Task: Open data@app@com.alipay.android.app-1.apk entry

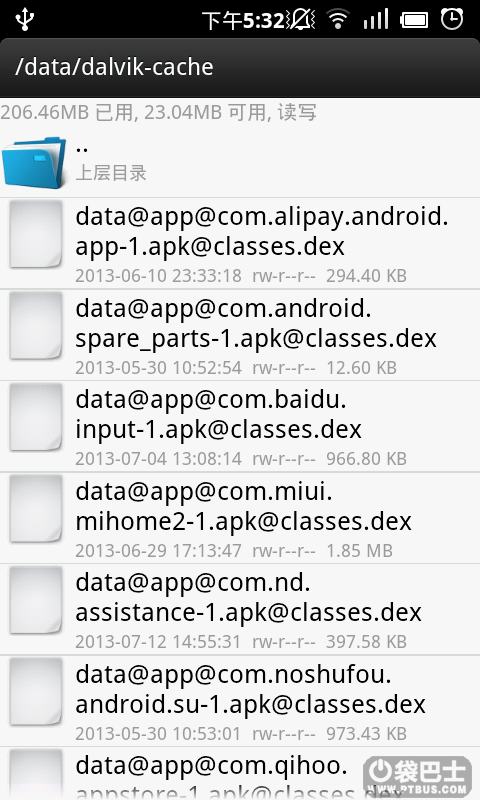Action: point(240,243)
